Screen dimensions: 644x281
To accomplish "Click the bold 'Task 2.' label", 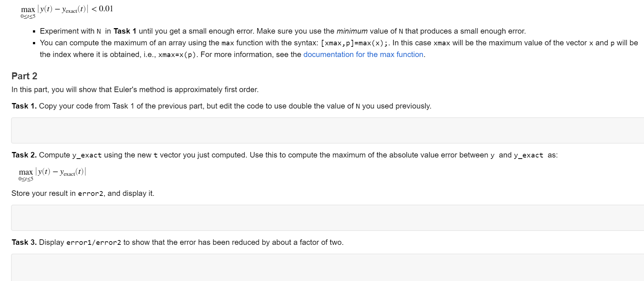I will coord(24,155).
